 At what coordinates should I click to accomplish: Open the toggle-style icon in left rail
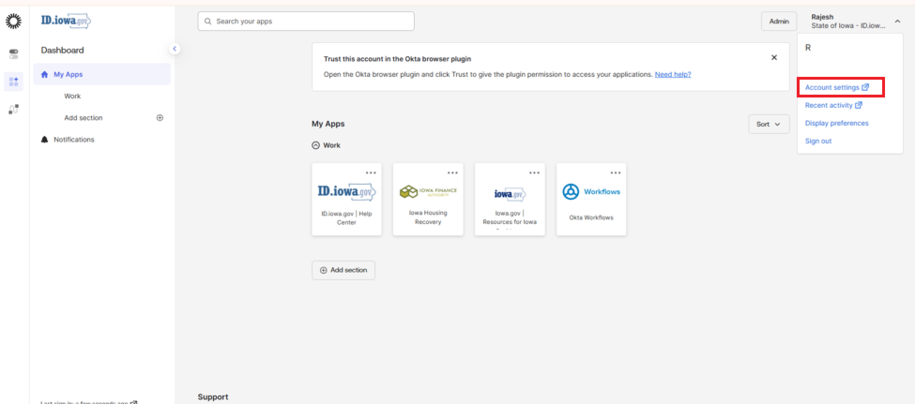[13, 54]
